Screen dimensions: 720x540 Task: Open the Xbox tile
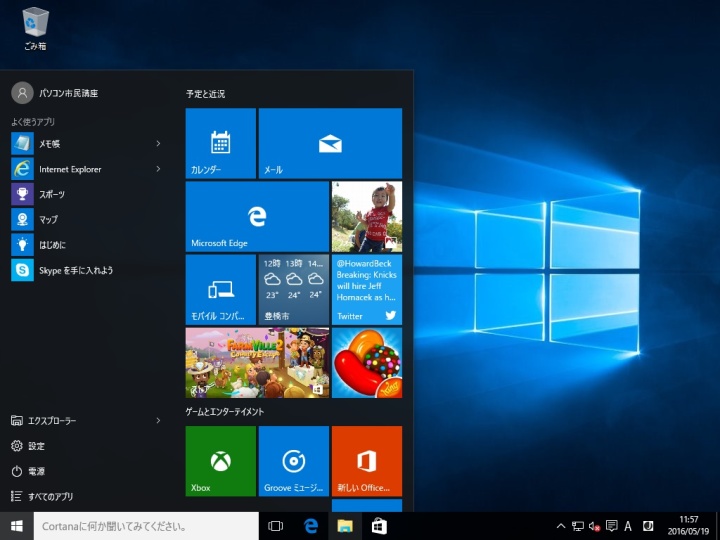(x=220, y=461)
